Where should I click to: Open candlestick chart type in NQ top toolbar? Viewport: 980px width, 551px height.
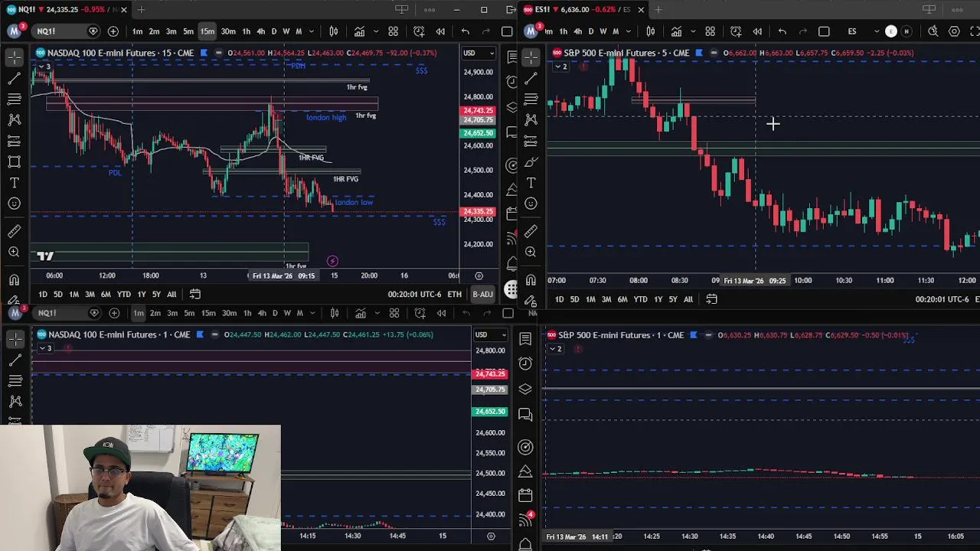pos(334,31)
